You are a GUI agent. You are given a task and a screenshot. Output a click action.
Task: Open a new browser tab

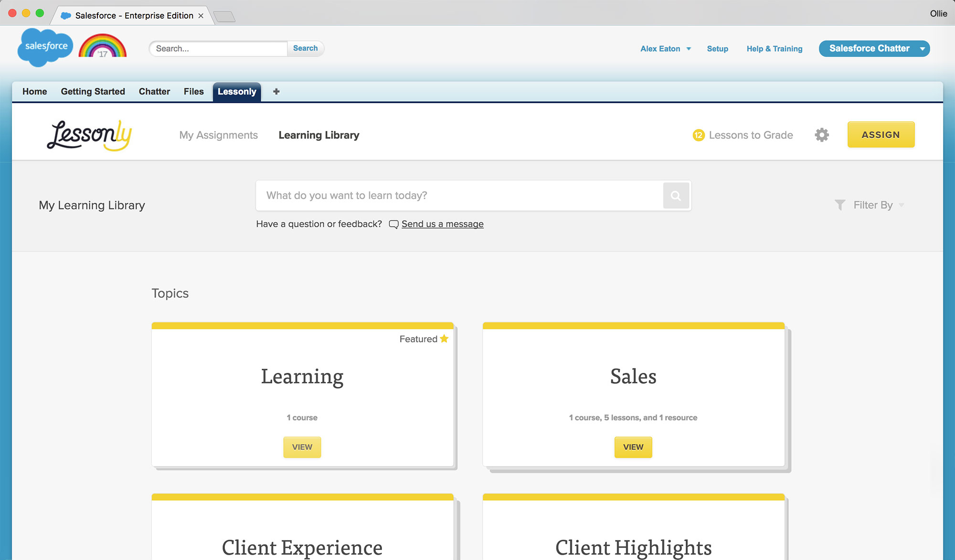click(224, 17)
